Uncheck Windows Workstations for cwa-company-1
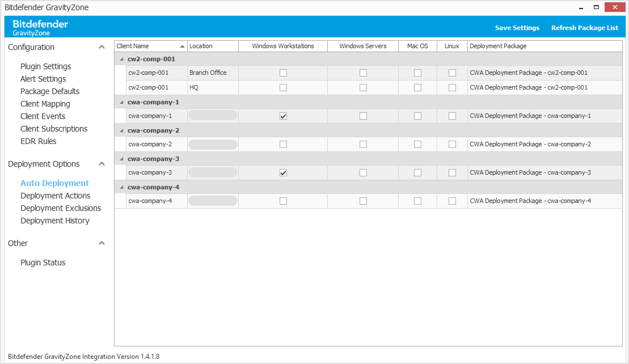Viewport: 629px width, 364px height. [x=282, y=116]
